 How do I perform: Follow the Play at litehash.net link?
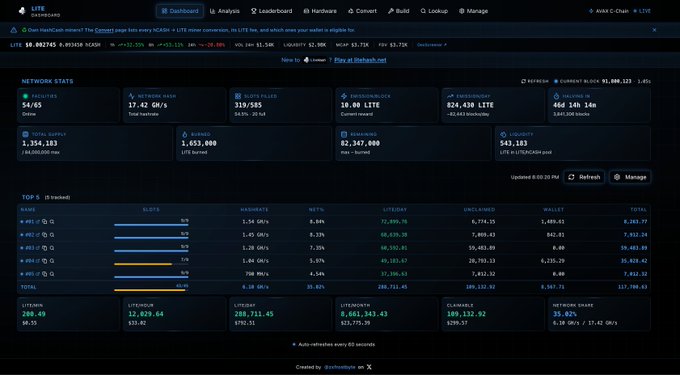[x=360, y=60]
